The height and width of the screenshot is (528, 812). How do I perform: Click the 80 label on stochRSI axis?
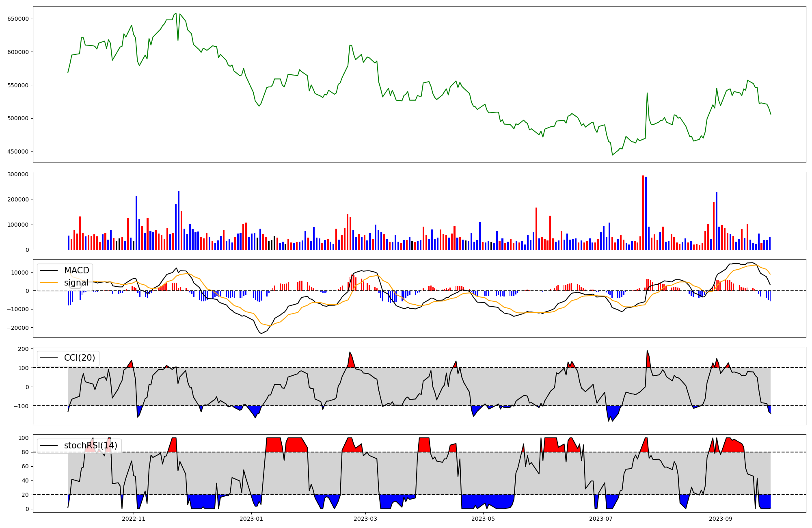[x=25, y=452]
